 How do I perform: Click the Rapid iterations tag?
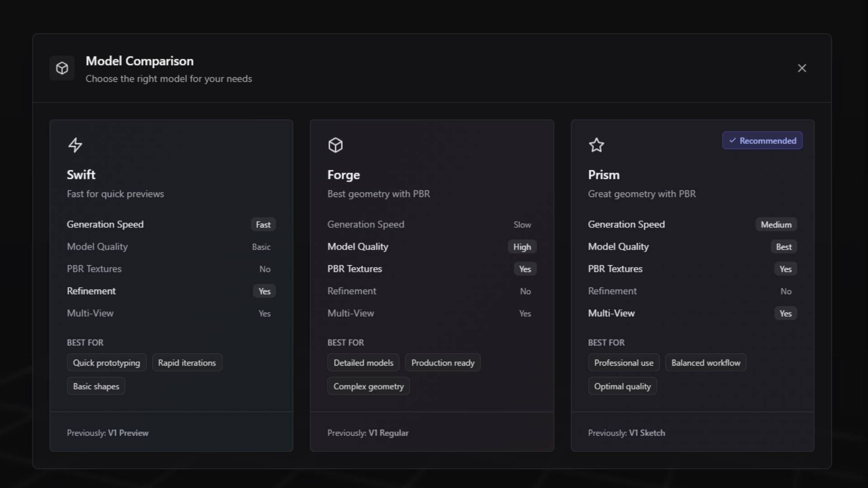click(187, 363)
